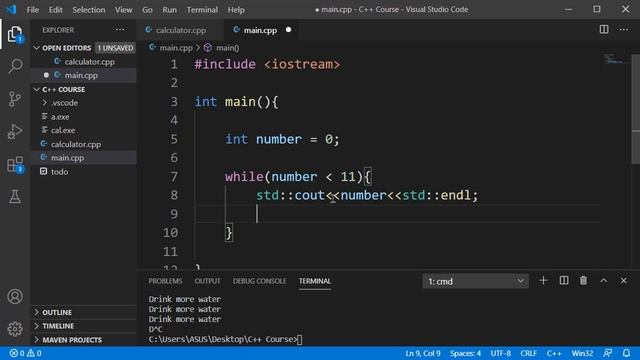This screenshot has height=360, width=640.
Task: Open the Edit menu
Action: pyautogui.click(x=56, y=9)
